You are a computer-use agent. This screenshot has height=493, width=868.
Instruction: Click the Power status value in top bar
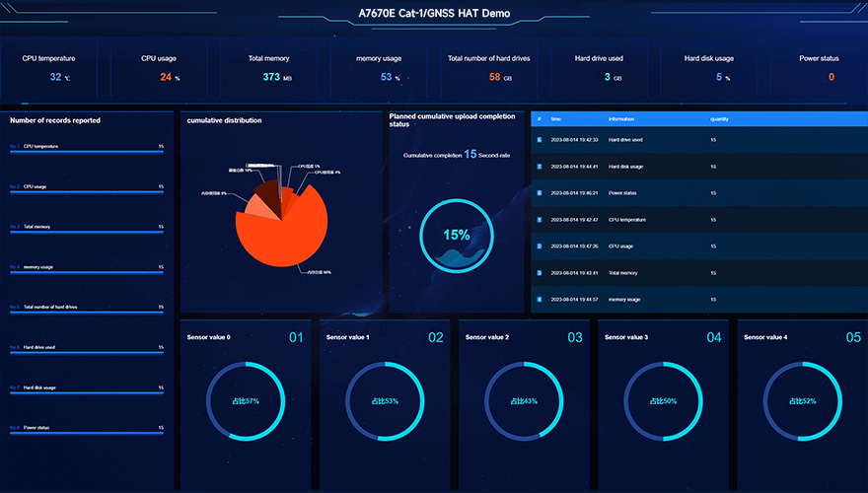click(x=831, y=77)
